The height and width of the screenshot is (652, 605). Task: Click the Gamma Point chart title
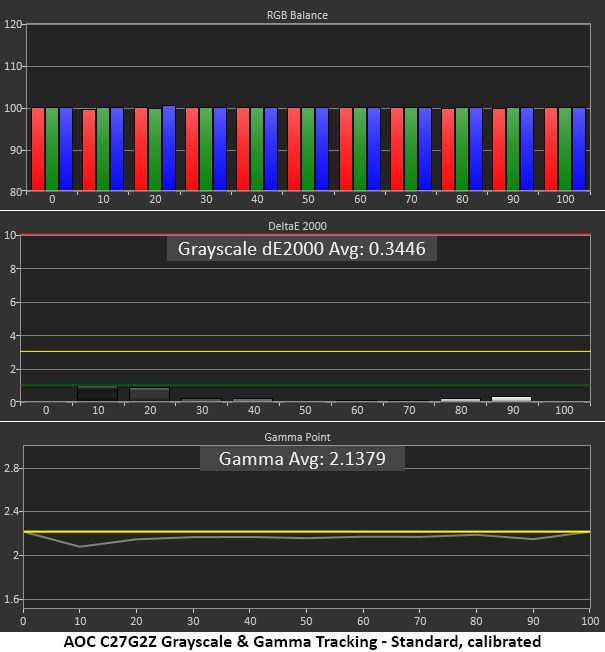coord(297,437)
